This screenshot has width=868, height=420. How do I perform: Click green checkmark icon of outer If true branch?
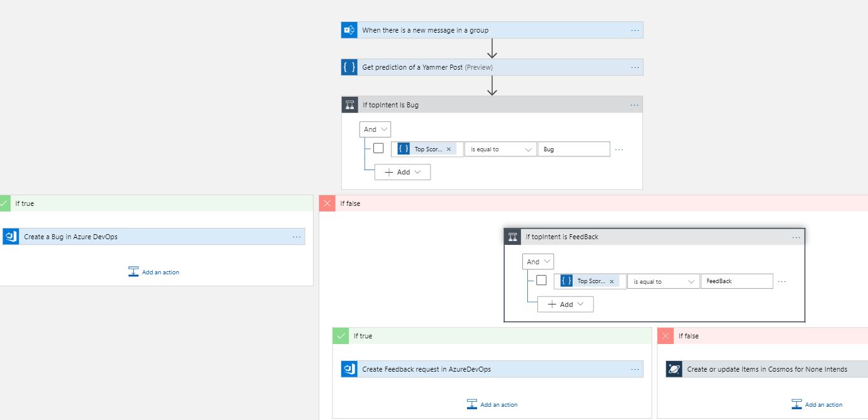tap(4, 203)
